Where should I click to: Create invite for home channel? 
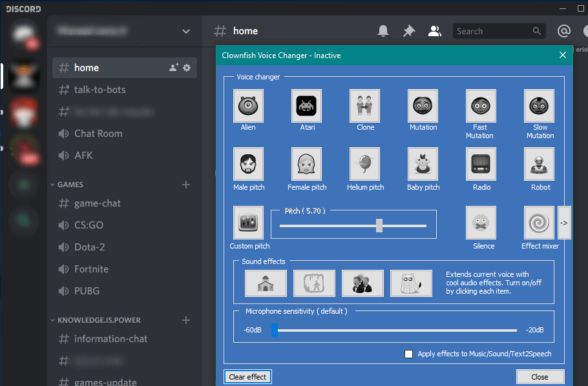(x=174, y=68)
